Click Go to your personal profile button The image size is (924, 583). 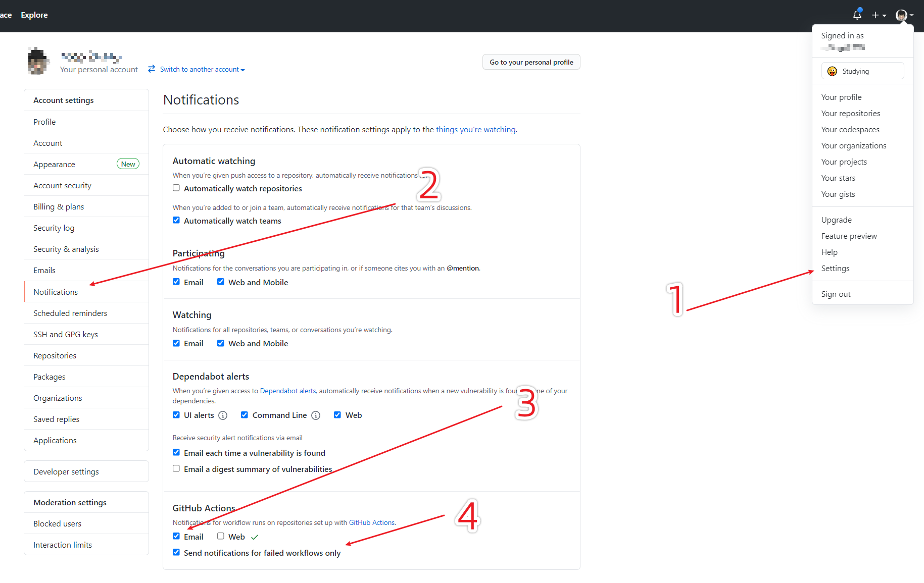pyautogui.click(x=531, y=62)
